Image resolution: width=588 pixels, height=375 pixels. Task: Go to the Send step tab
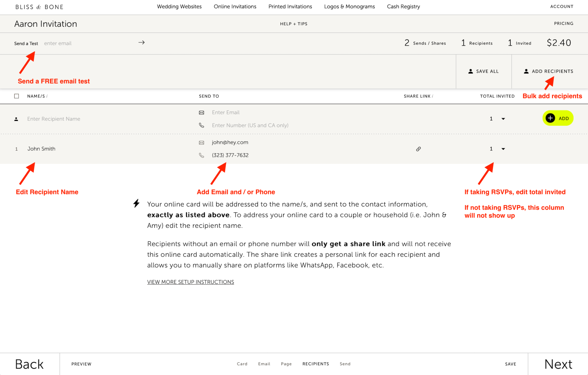[345, 364]
